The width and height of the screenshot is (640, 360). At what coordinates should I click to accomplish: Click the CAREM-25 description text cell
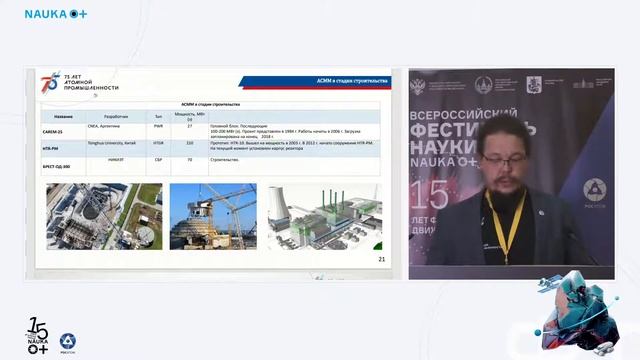[294, 132]
